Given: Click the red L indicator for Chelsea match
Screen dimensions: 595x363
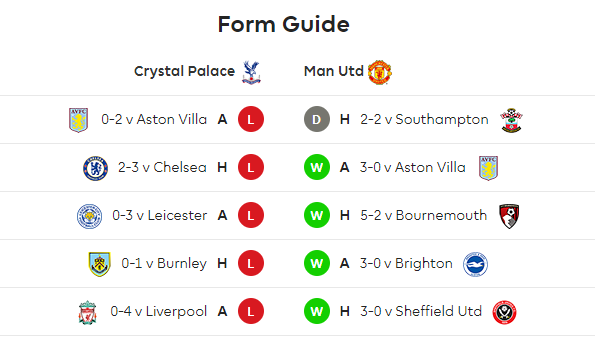Looking at the screenshot, I should tap(251, 167).
